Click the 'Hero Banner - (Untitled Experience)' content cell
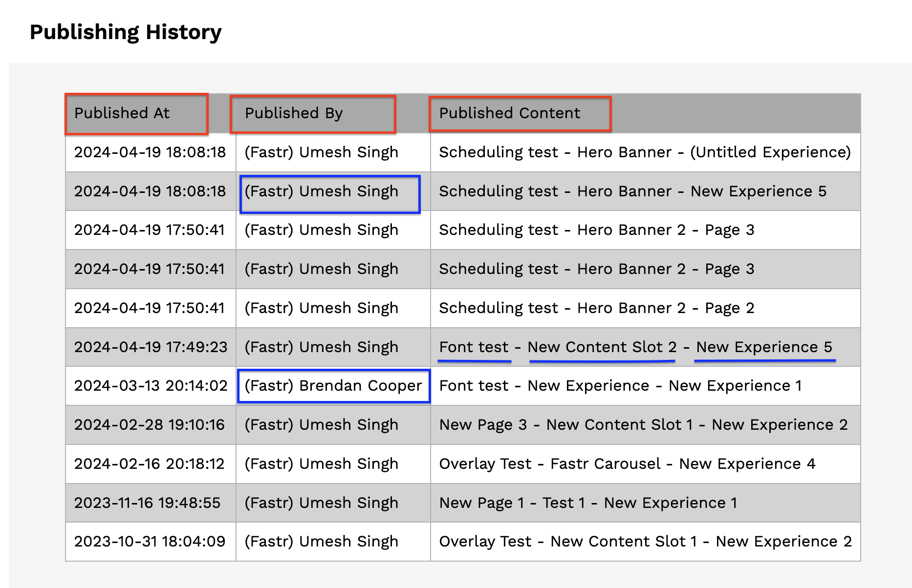The width and height of the screenshot is (912, 588). [x=645, y=152]
